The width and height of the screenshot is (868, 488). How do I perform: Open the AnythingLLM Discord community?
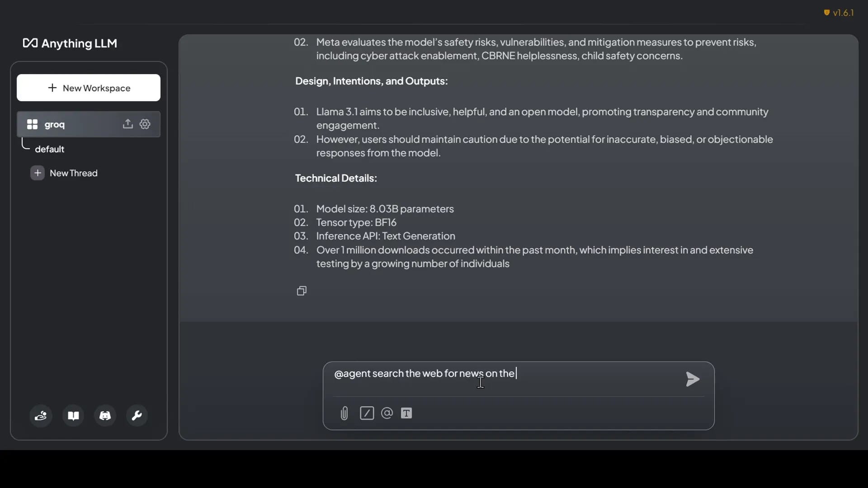(105, 415)
